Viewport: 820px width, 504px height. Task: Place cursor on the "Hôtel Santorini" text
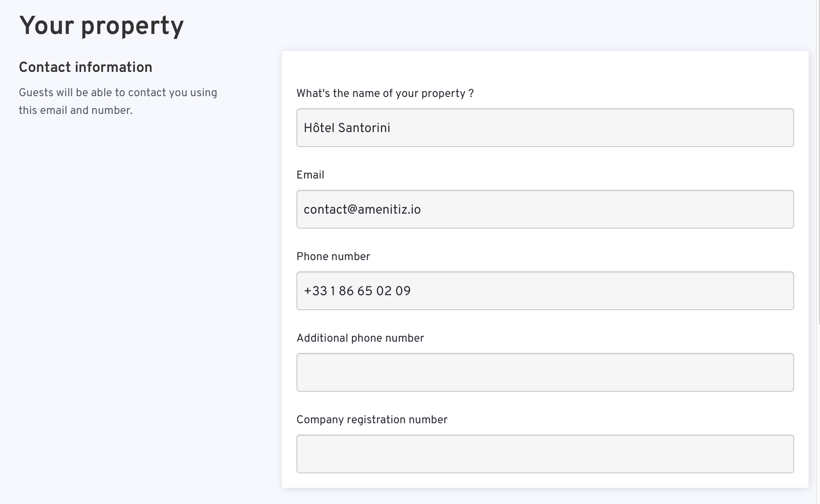click(x=347, y=128)
